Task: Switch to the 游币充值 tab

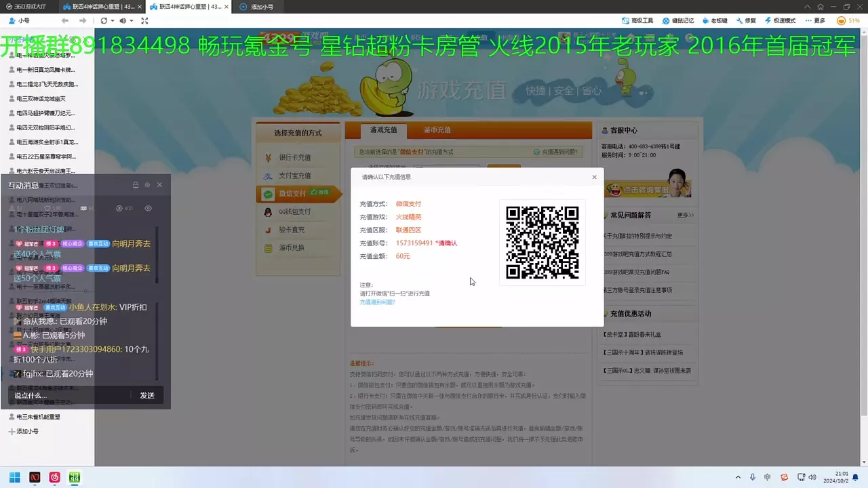Action: point(437,129)
